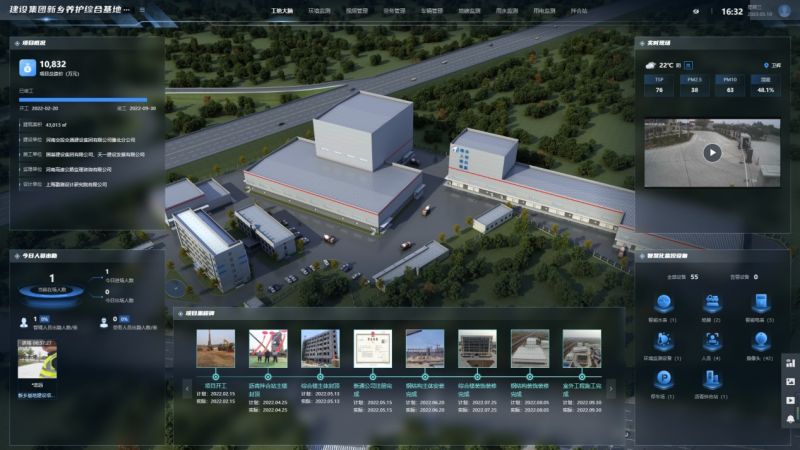This screenshot has width=800, height=450.
Task: Open the 视频管理 tab
Action: (356, 11)
